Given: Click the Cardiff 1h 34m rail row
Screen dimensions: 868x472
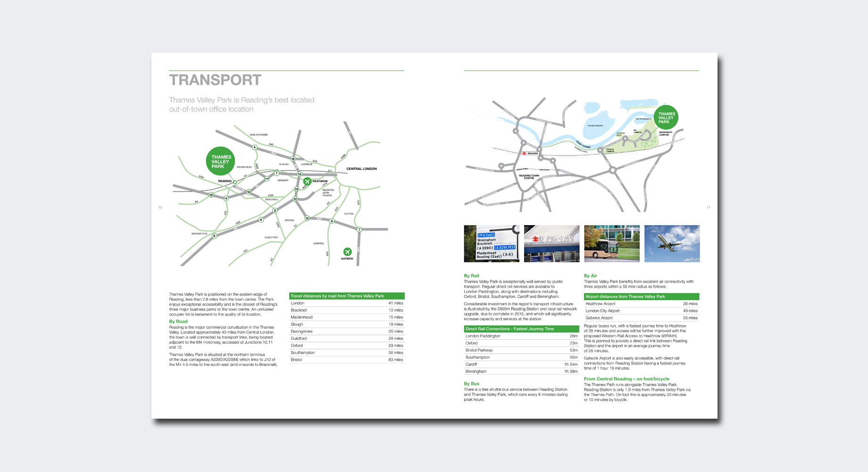Looking at the screenshot, I should pos(521,364).
